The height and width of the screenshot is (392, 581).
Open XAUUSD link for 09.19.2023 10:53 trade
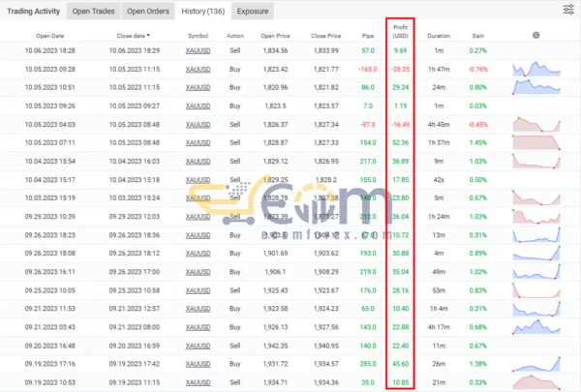(198, 382)
